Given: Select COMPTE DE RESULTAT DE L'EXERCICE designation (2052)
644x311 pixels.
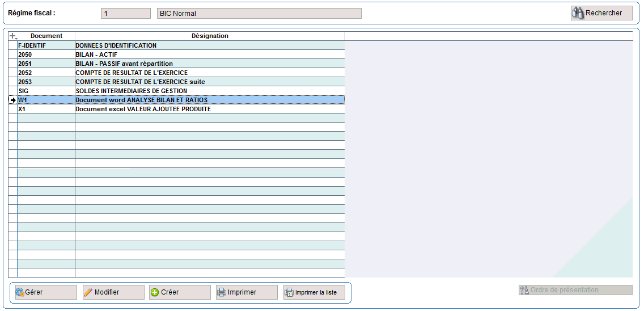Looking at the screenshot, I should 210,73.
